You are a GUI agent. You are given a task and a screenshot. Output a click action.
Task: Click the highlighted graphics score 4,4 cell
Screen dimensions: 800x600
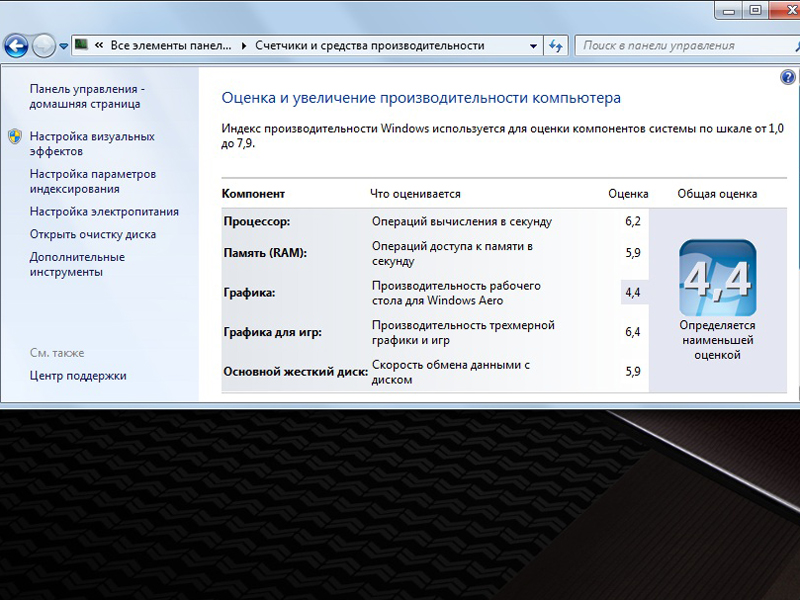[634, 292]
